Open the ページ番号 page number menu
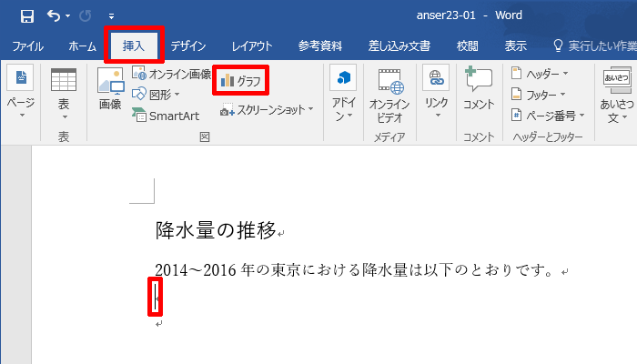The height and width of the screenshot is (364, 637). [x=548, y=116]
